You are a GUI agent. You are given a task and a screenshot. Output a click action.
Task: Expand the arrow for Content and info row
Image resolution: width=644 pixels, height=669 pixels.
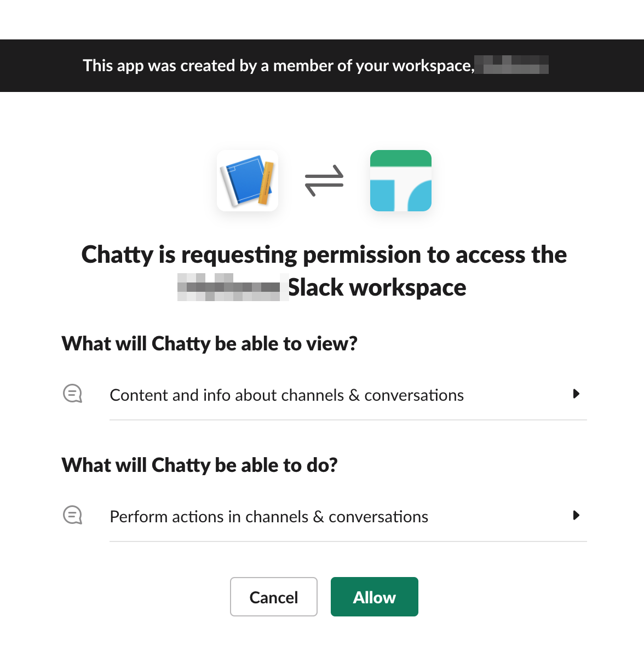(576, 394)
